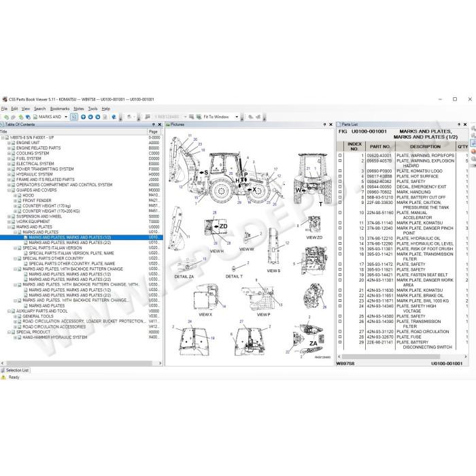Screen dimensions: 476x476
Task: Click the gray page icon left of globe
Action: pyautogui.click(x=105, y=117)
